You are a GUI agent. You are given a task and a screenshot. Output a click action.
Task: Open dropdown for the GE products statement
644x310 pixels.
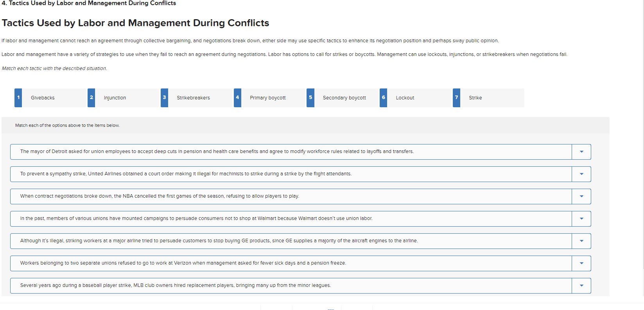point(581,241)
